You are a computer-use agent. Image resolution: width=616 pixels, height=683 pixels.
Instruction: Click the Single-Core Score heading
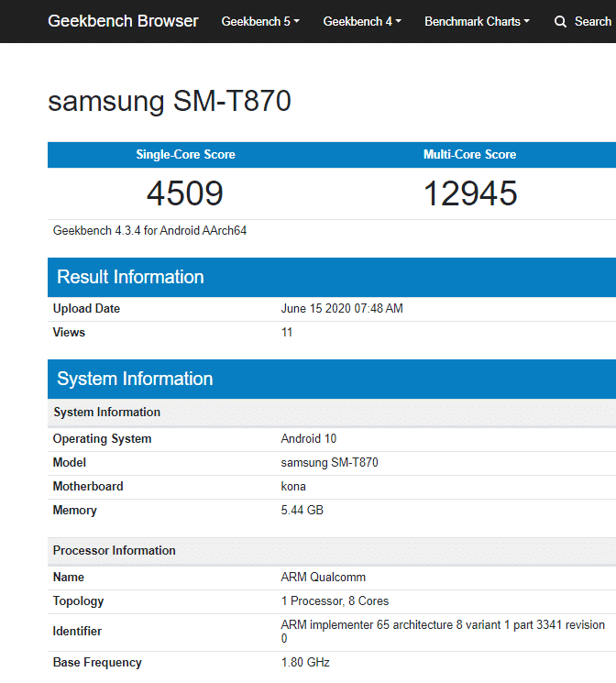click(x=185, y=154)
